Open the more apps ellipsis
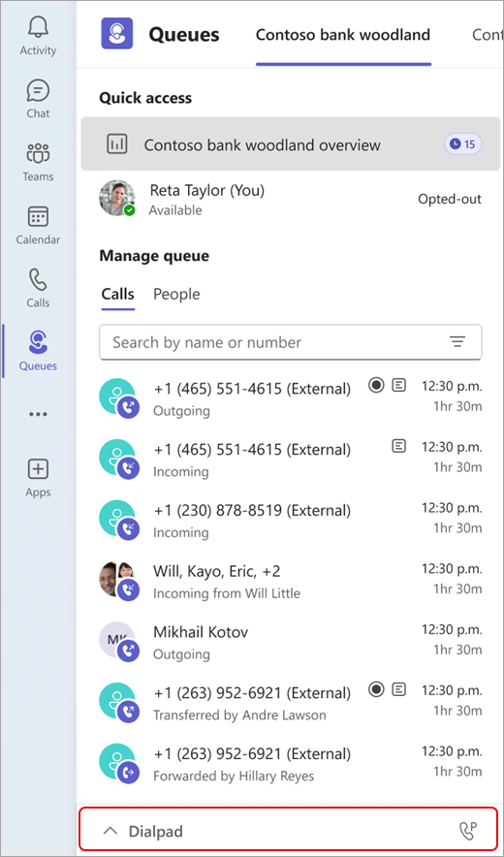The width and height of the screenshot is (504, 857). click(38, 414)
